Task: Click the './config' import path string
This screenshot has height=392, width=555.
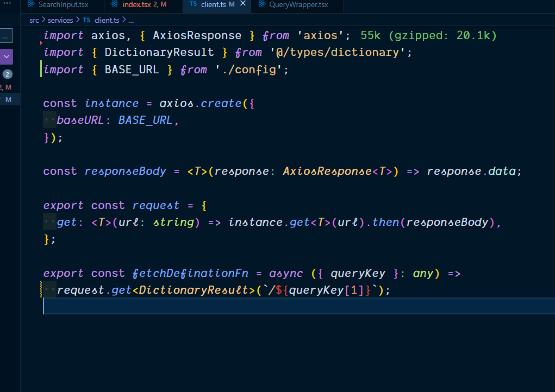Action: pyautogui.click(x=248, y=69)
